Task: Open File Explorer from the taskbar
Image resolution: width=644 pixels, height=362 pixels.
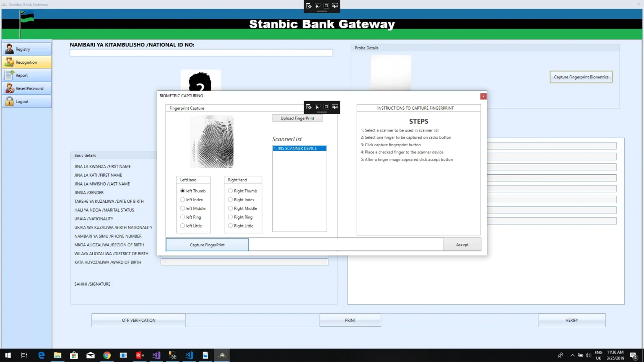Action: pos(57,355)
